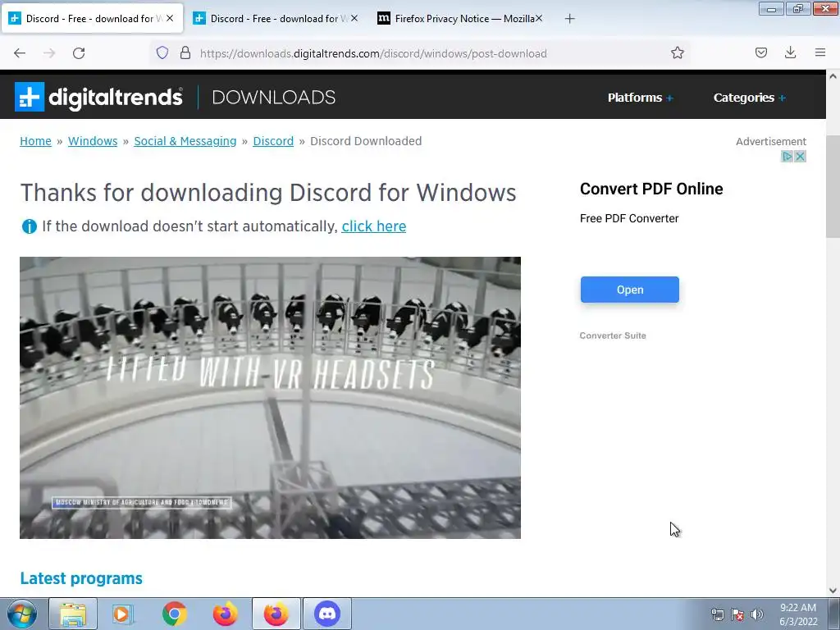Open the Windows Start menu
This screenshot has height=630, width=840.
pos(22,614)
